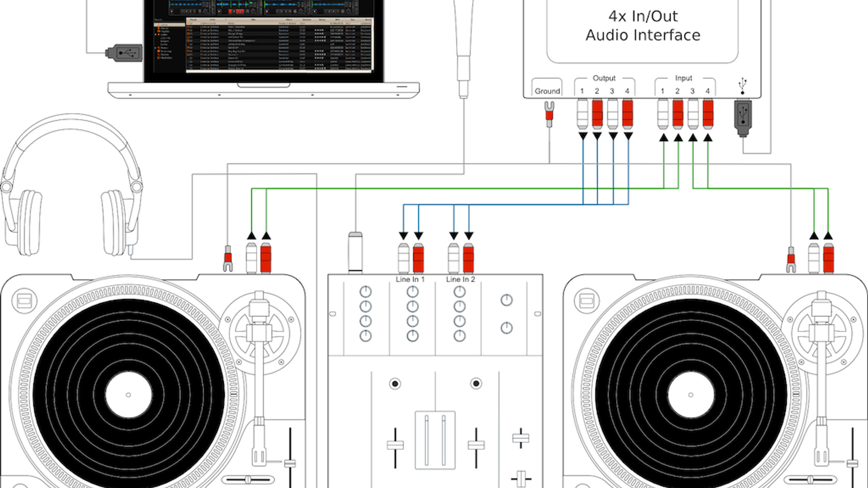The image size is (868, 488).
Task: Click the red Line In 1 plug on the mixer
Action: tap(419, 258)
